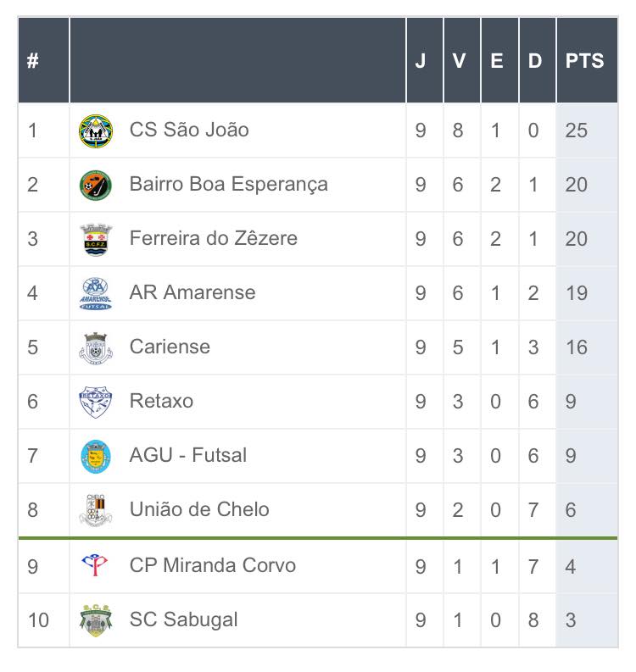Screen dimensions: 636x672
Task: Click the CP Miranda Corvo logo
Action: pyautogui.click(x=95, y=565)
